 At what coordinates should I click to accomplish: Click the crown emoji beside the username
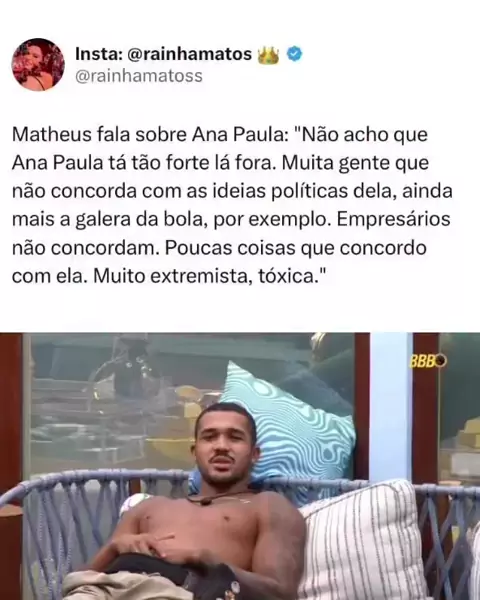268,55
